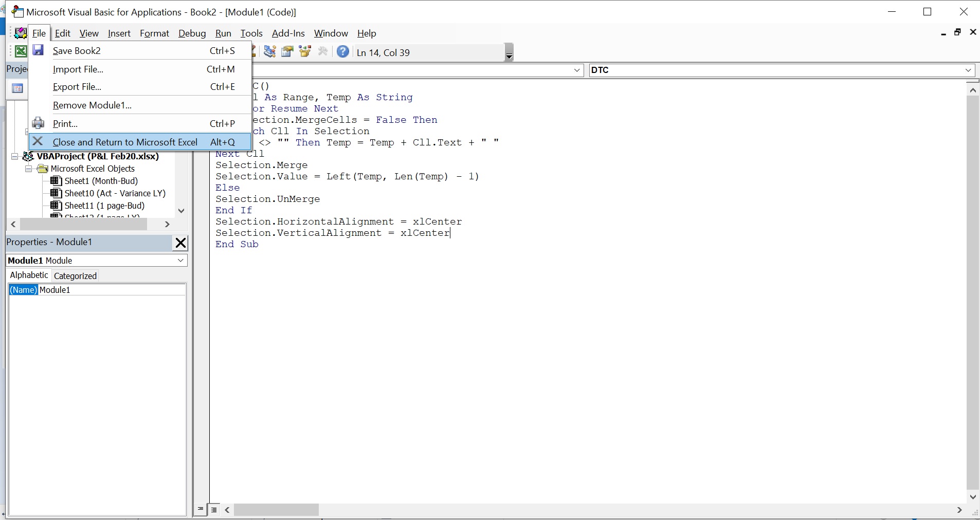Screen dimensions: 980x520
Task: Open the Edit menu
Action: point(62,33)
